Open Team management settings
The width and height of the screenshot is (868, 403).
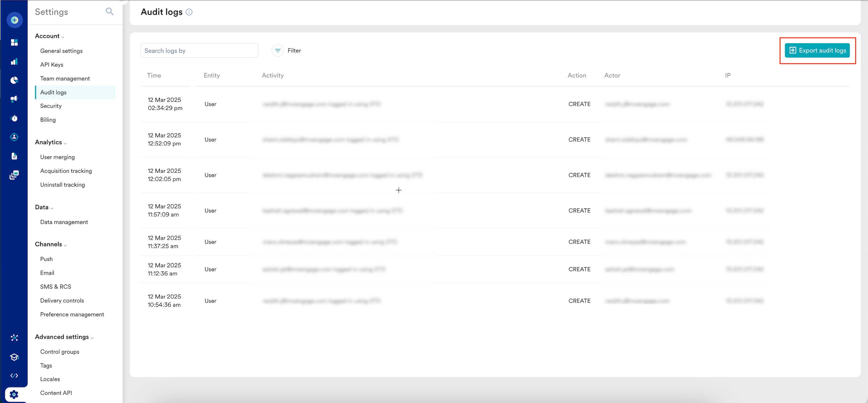click(65, 78)
